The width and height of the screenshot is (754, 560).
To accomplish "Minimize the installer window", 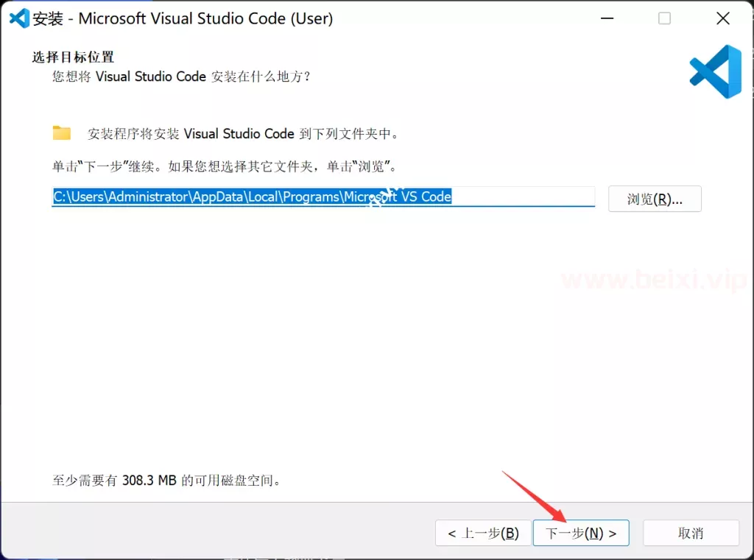I will (x=607, y=18).
